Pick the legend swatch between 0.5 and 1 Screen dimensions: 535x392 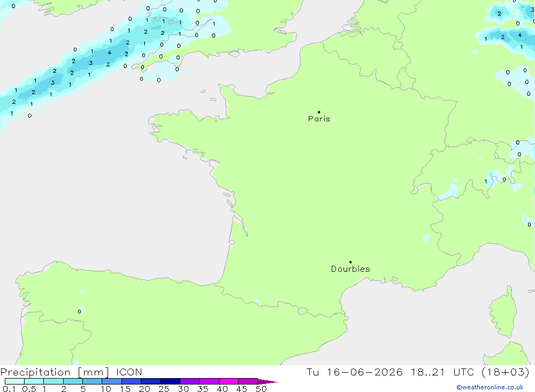(34, 381)
